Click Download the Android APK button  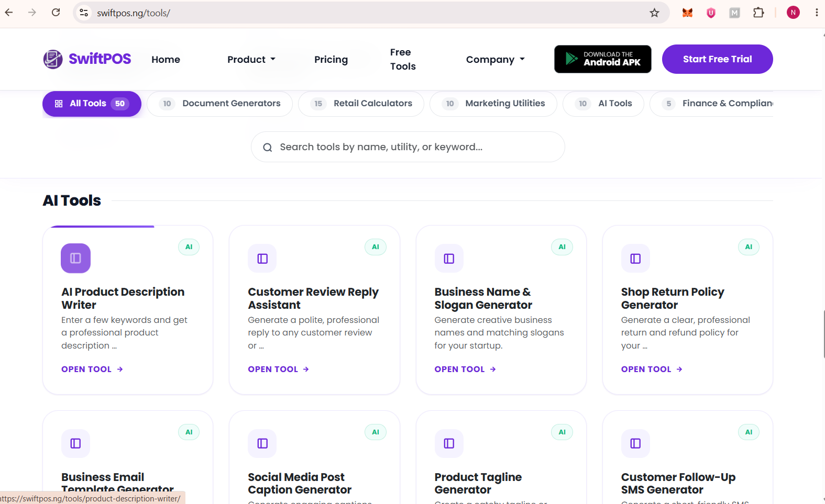coord(603,59)
